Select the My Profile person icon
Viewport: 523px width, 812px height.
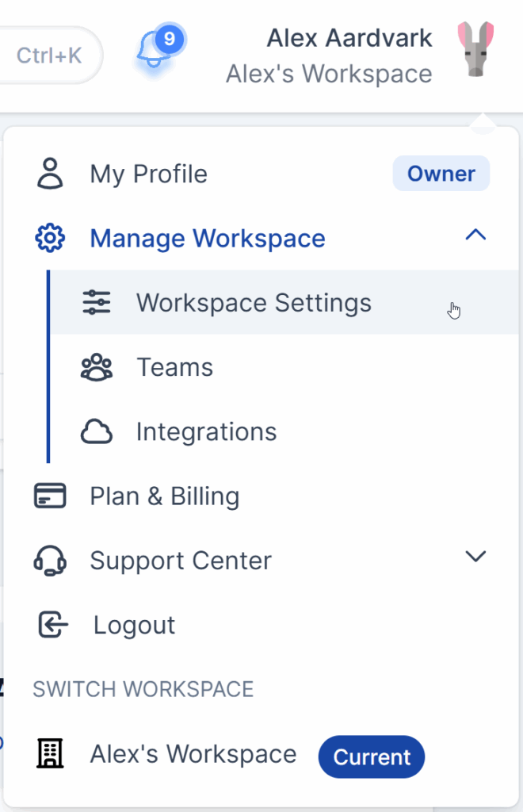(x=50, y=173)
